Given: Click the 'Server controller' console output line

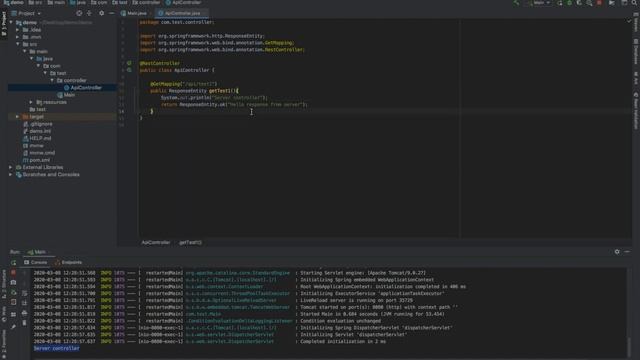Looking at the screenshot, I should coord(56,349).
